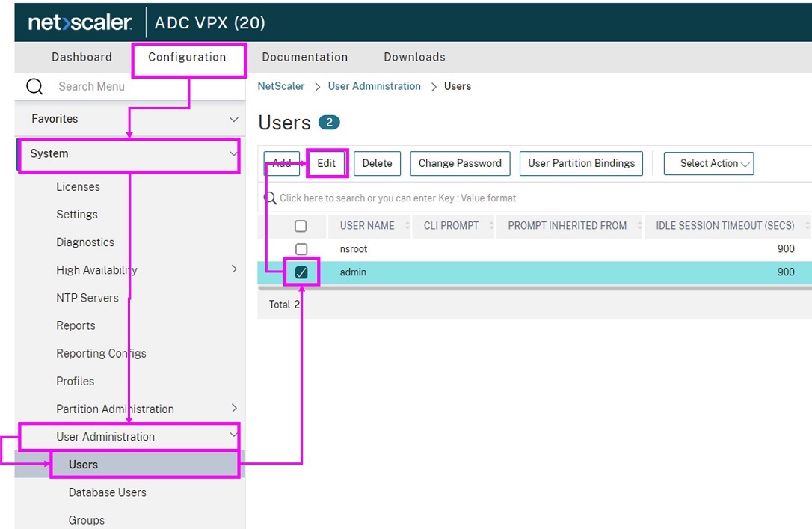Toggle the select-all checkbox in the table header

coord(301,226)
